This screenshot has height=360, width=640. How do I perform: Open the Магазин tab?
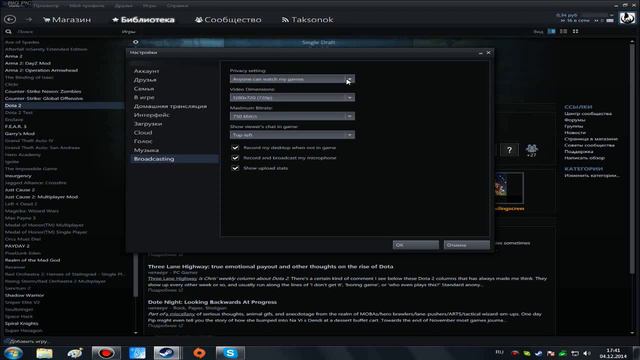[67, 20]
